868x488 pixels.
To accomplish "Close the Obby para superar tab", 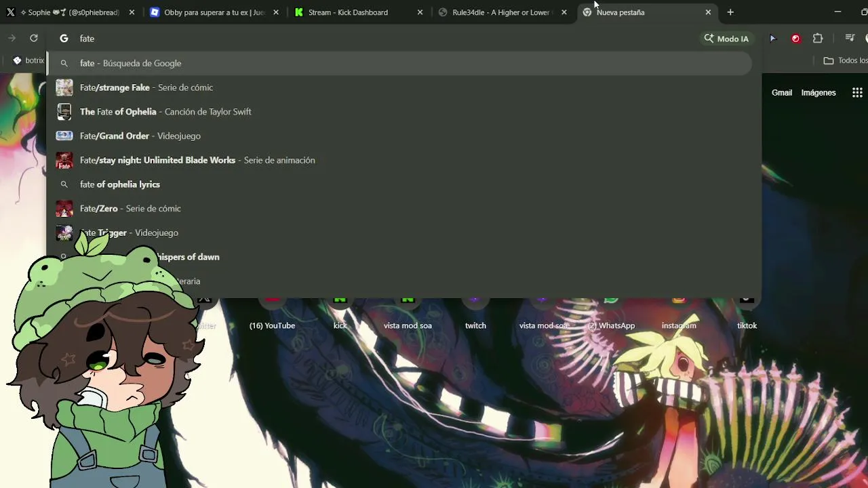I will pyautogui.click(x=276, y=12).
